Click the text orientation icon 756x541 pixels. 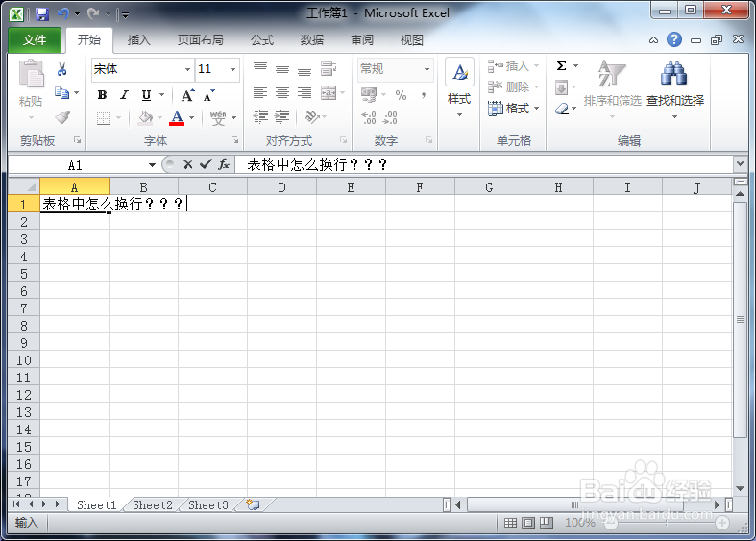(x=312, y=116)
